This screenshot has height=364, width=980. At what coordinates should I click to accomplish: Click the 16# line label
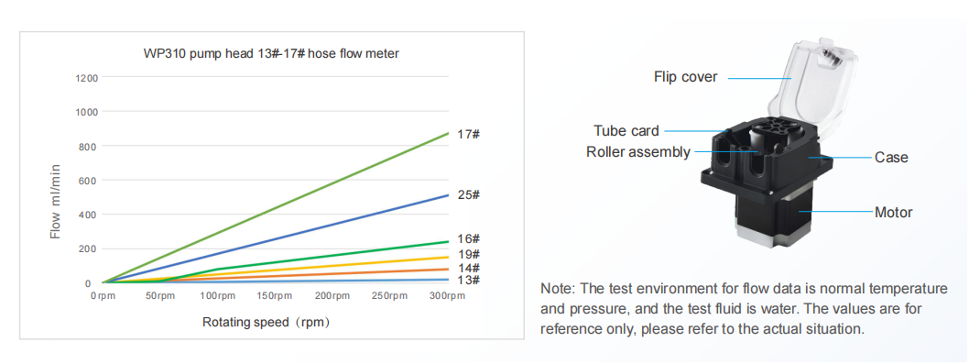469,239
